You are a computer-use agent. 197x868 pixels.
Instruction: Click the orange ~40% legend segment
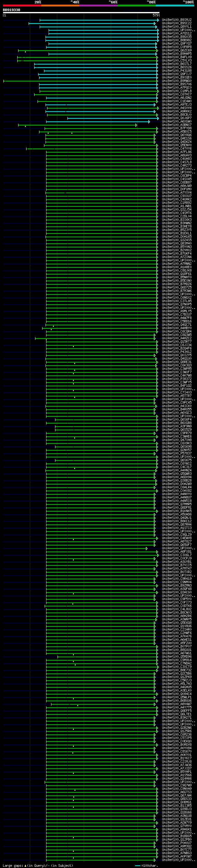[60, 6]
